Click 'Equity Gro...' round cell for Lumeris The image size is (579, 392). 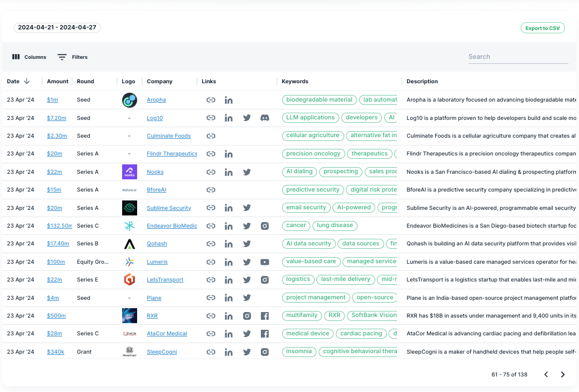[93, 262]
